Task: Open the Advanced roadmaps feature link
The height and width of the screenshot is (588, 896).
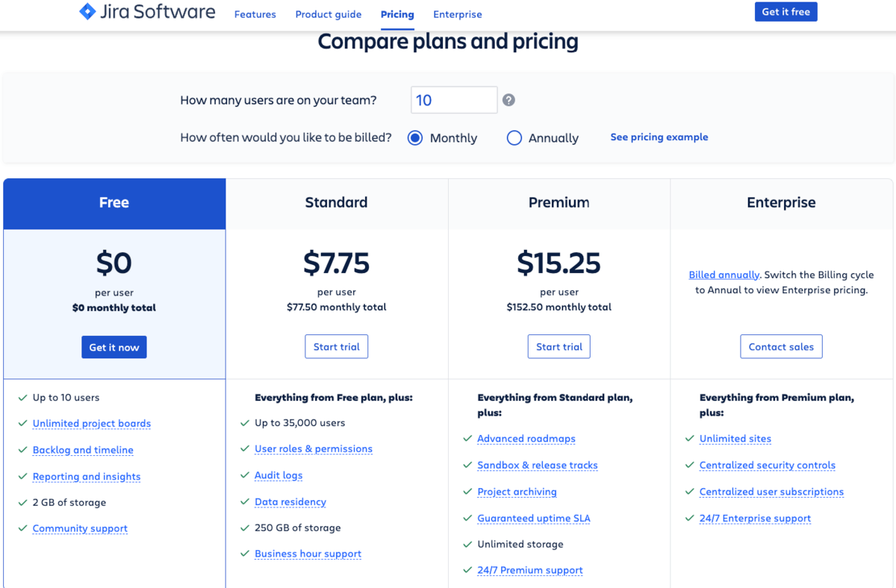Action: (526, 439)
